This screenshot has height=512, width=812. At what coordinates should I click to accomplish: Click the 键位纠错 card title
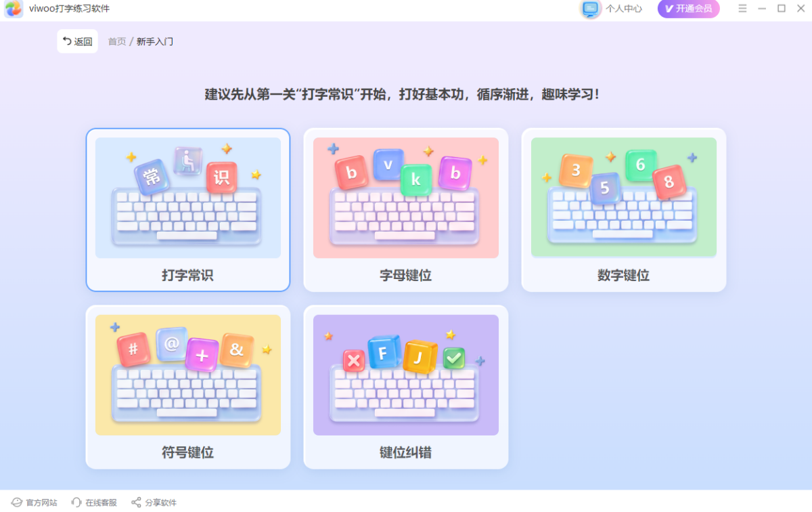pyautogui.click(x=406, y=452)
